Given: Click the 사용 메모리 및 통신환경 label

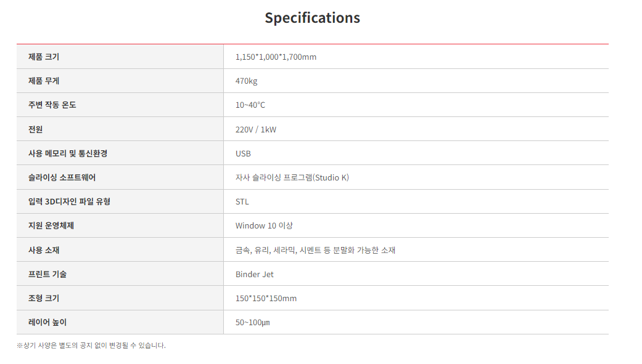Looking at the screenshot, I should point(68,153).
